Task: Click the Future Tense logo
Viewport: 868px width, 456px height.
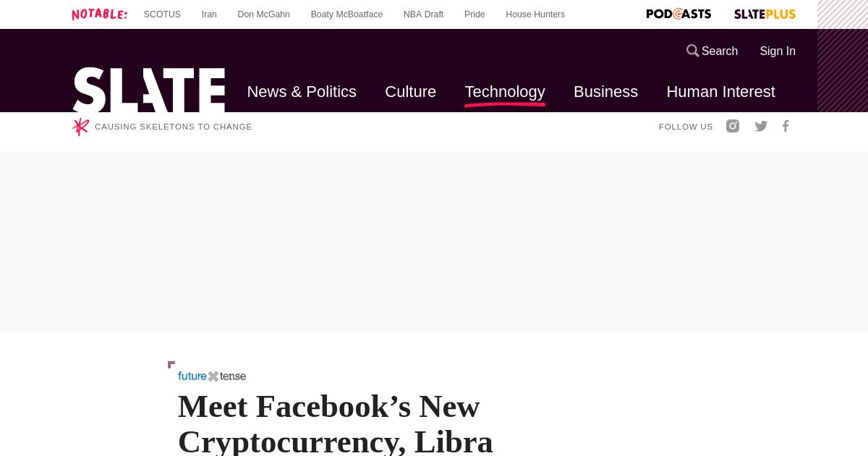Action: 212,376
